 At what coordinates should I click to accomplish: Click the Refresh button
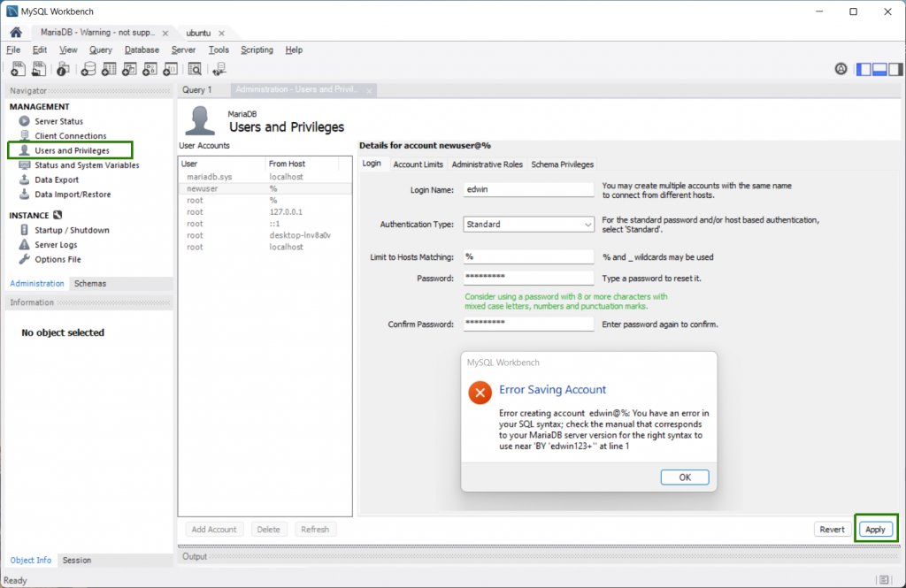(315, 529)
